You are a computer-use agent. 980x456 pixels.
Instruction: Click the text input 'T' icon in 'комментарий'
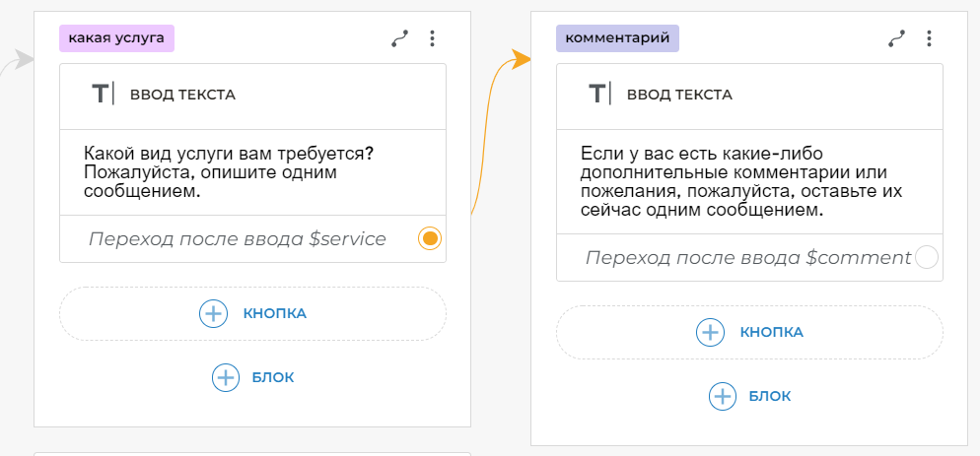click(x=598, y=95)
